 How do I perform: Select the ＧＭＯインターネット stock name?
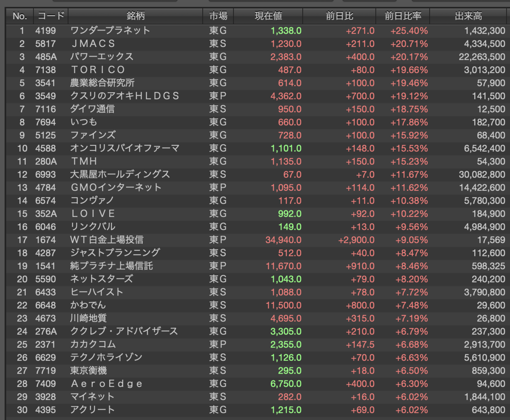[x=116, y=187]
